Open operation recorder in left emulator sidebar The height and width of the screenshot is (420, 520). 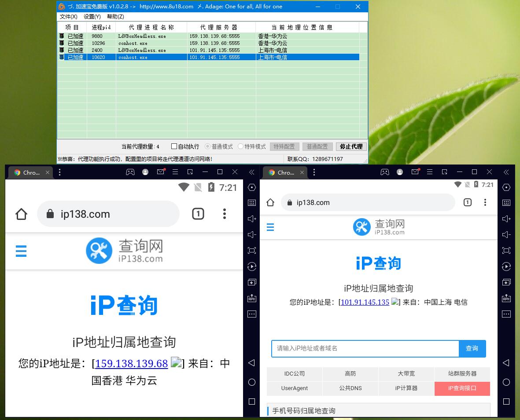(x=252, y=267)
